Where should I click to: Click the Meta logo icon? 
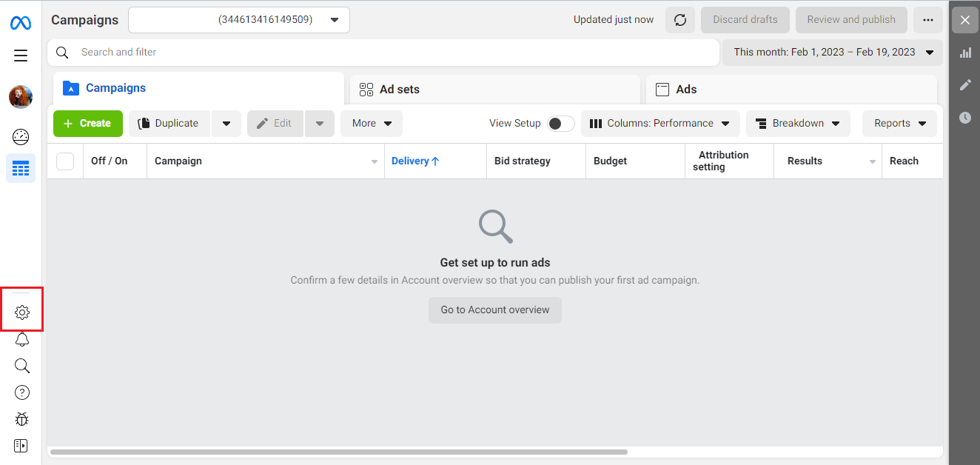(21, 23)
